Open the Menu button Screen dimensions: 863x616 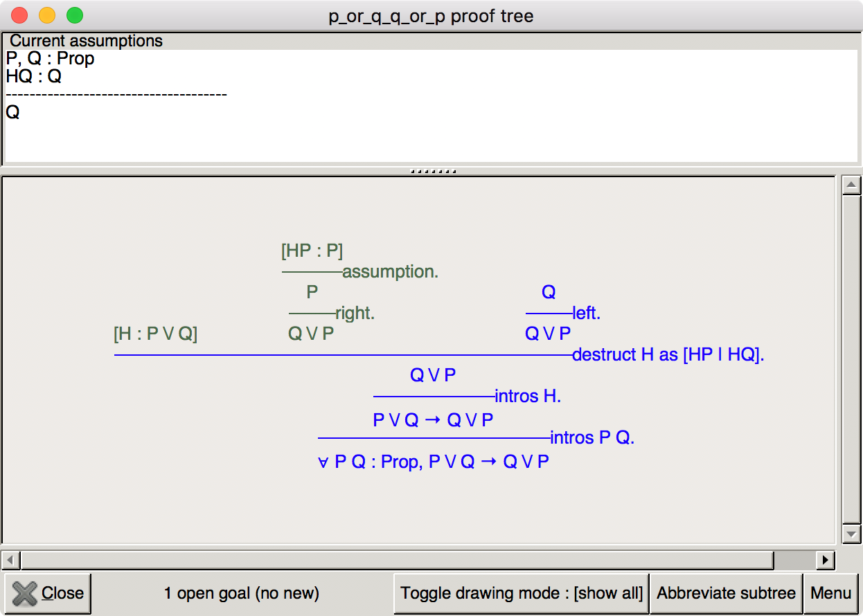coord(830,593)
